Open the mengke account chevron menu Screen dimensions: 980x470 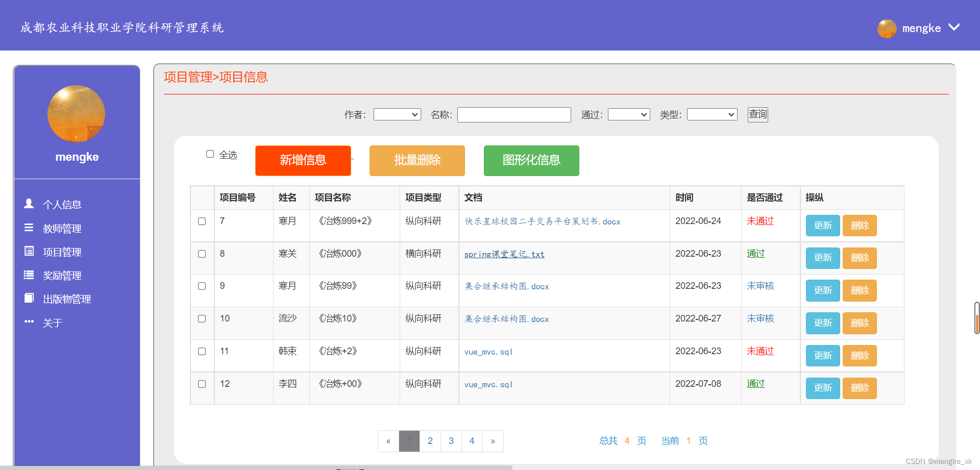(x=954, y=28)
